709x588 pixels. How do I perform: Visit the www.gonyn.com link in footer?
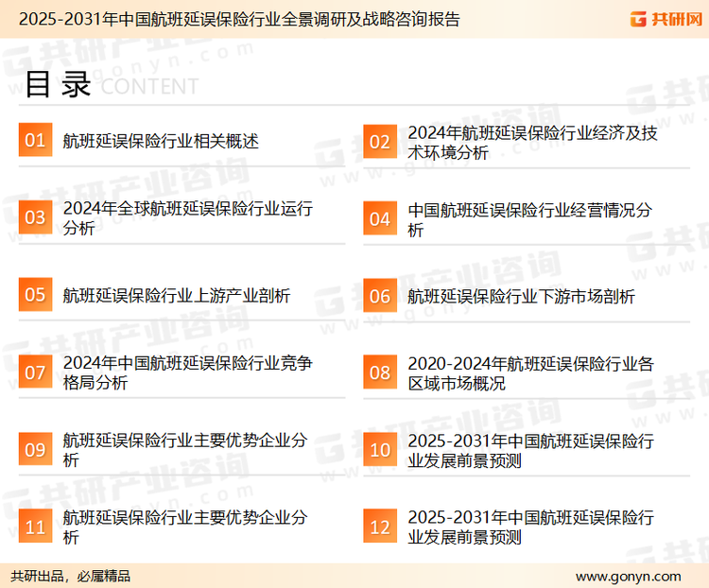(628, 577)
